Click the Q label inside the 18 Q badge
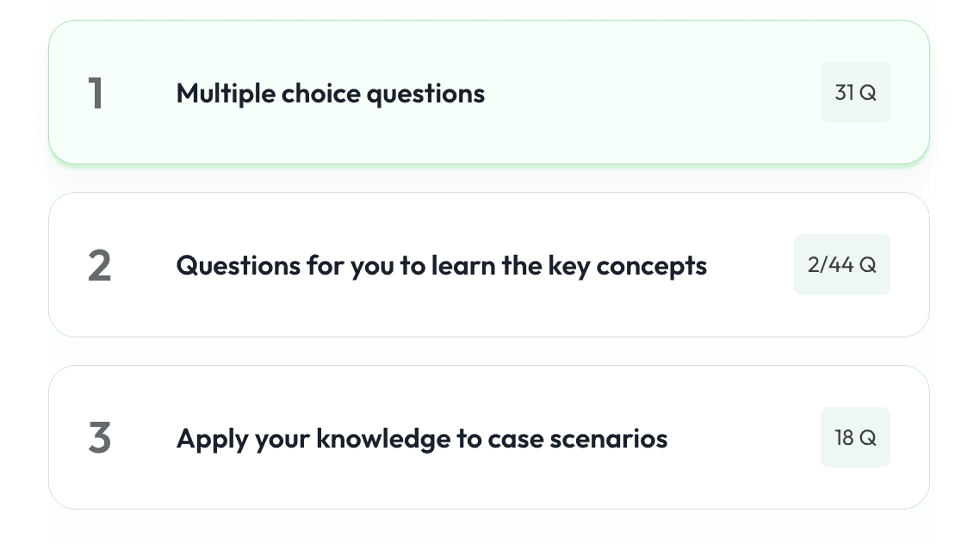The height and width of the screenshot is (544, 980). click(x=868, y=436)
